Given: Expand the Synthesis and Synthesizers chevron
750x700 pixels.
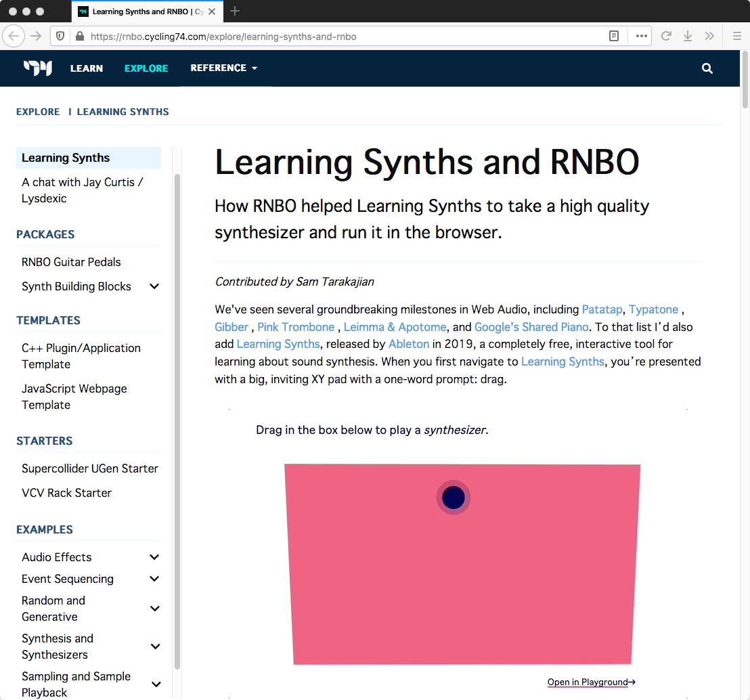Looking at the screenshot, I should (155, 646).
